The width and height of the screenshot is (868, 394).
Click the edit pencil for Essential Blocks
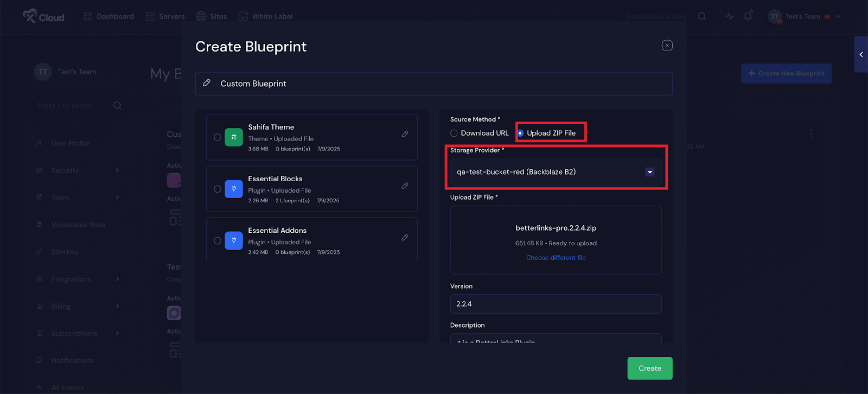pyautogui.click(x=405, y=186)
